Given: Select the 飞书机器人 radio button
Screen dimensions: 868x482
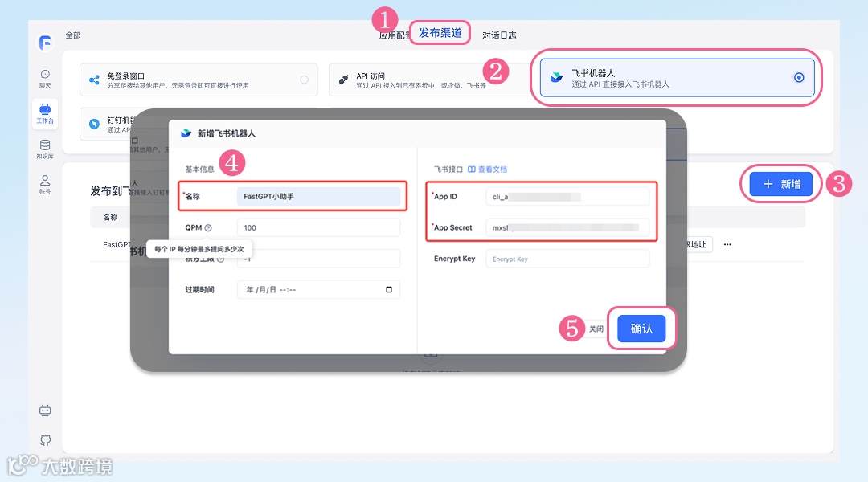Looking at the screenshot, I should [799, 77].
